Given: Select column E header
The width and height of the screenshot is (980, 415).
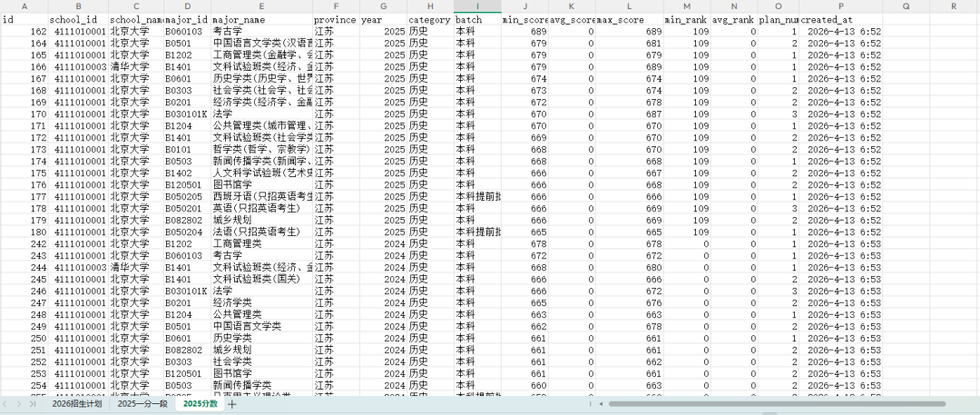Looking at the screenshot, I should pyautogui.click(x=262, y=6).
